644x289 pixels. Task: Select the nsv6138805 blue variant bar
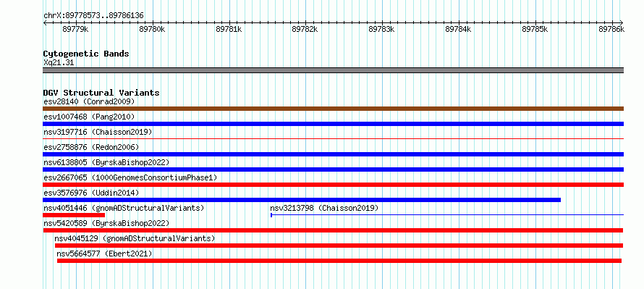coord(333,169)
